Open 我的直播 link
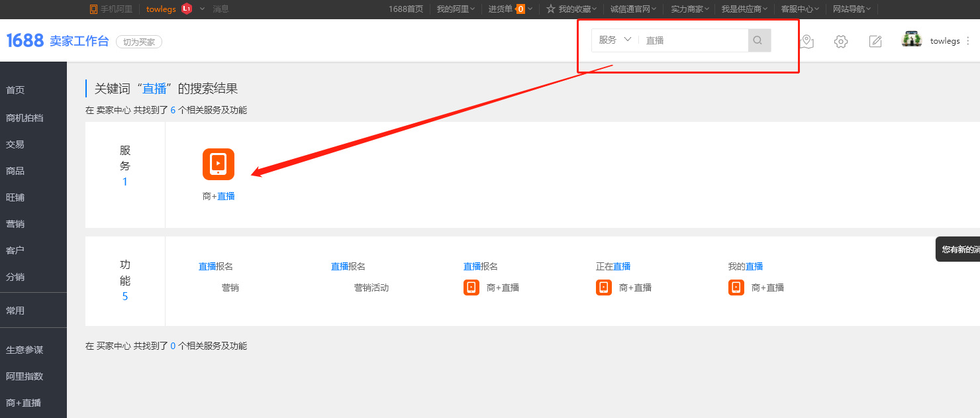The height and width of the screenshot is (418, 980). [x=746, y=266]
